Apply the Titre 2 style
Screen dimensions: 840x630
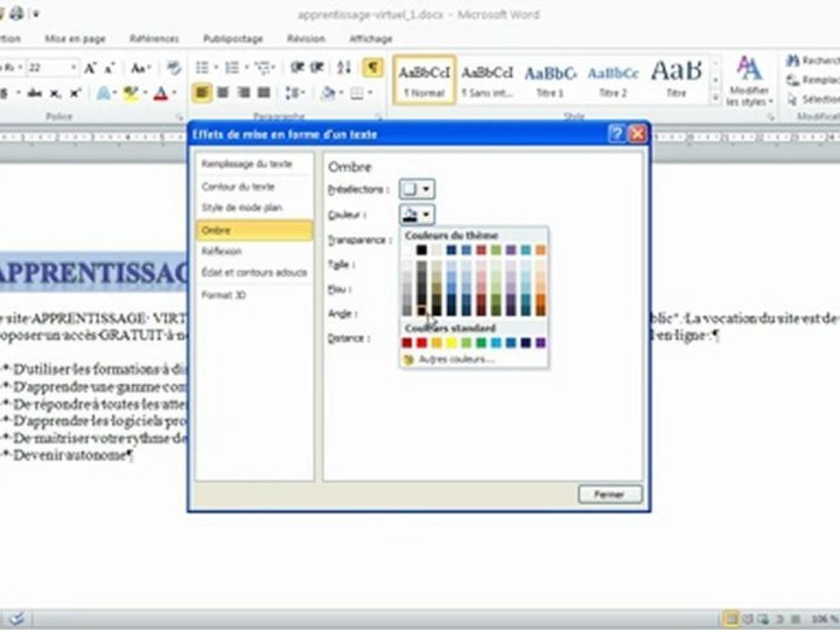pyautogui.click(x=612, y=80)
